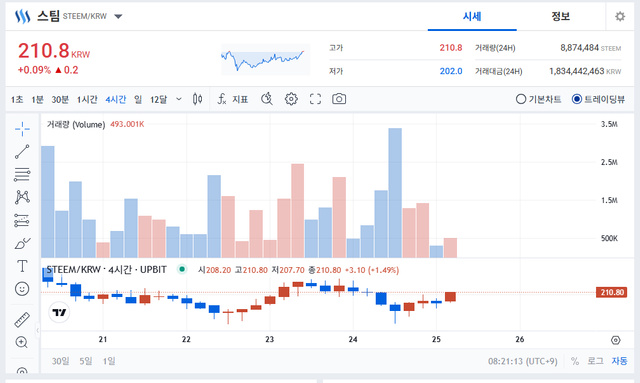
Task: Select the 1시간 interval
Action: point(87,99)
